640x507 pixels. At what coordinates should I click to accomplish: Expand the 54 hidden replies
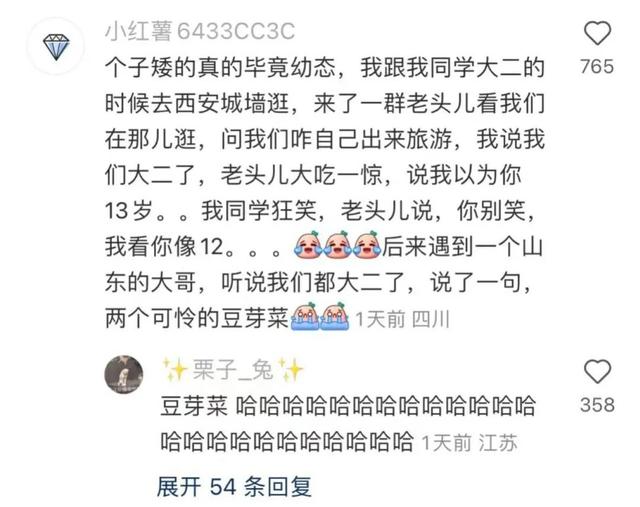(234, 487)
